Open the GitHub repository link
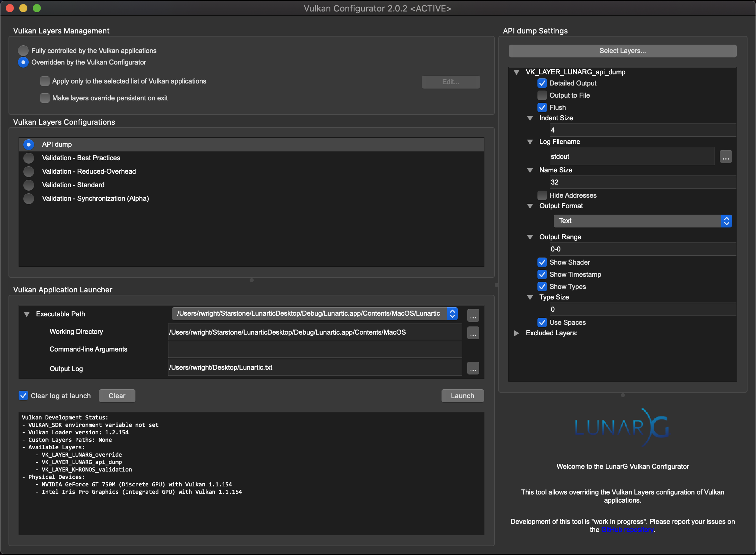 (627, 530)
